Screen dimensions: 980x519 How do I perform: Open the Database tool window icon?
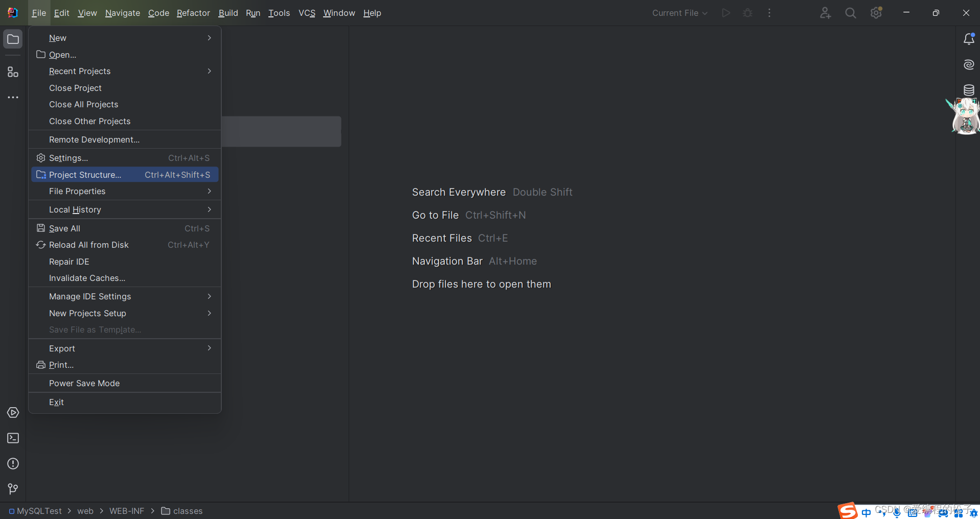(968, 90)
